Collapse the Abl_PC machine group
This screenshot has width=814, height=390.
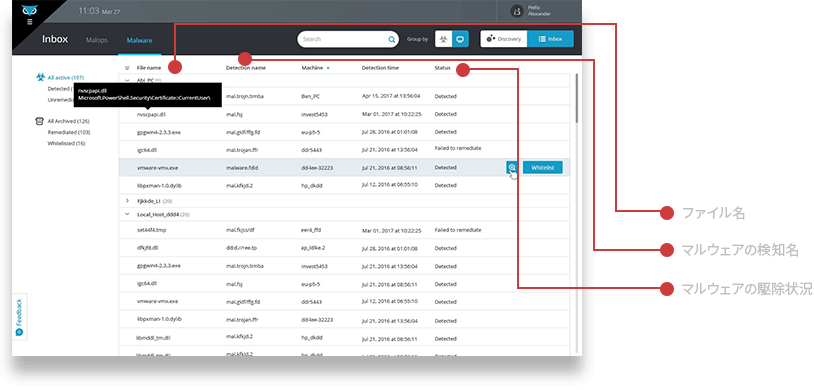(x=127, y=80)
